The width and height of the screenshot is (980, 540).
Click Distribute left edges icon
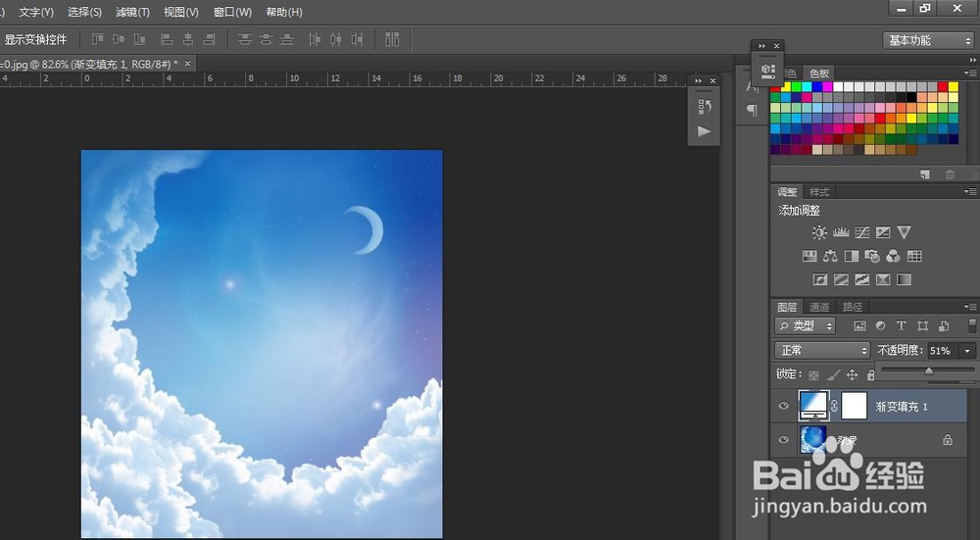pos(315,39)
